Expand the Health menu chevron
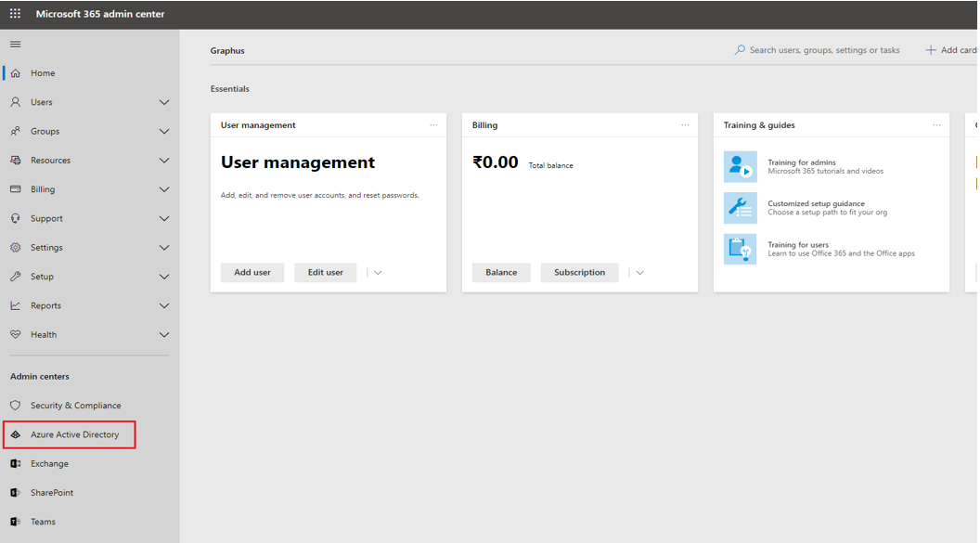Screen dimensions: 980x543 coord(163,334)
